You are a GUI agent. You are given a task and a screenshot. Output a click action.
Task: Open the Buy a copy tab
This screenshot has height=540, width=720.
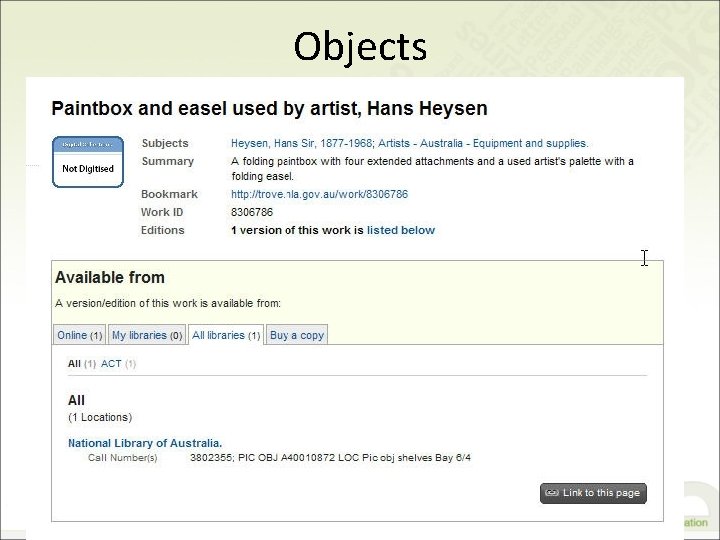click(297, 335)
